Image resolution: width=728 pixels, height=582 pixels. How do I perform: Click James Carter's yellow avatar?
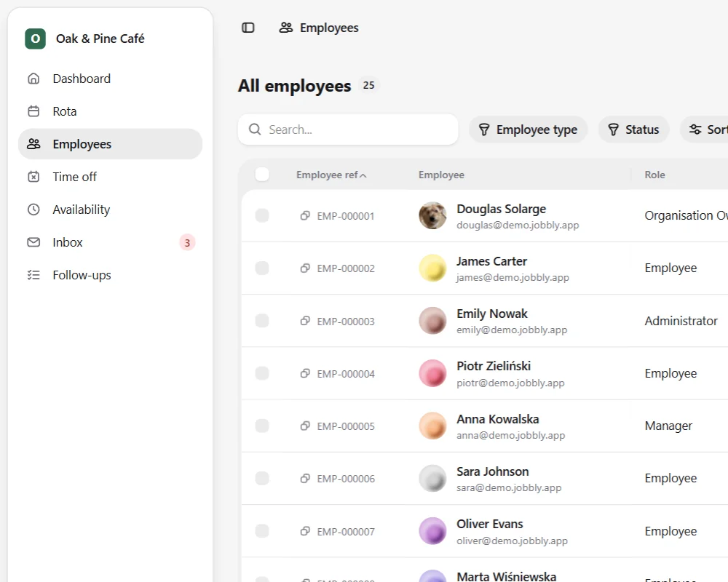click(x=432, y=268)
